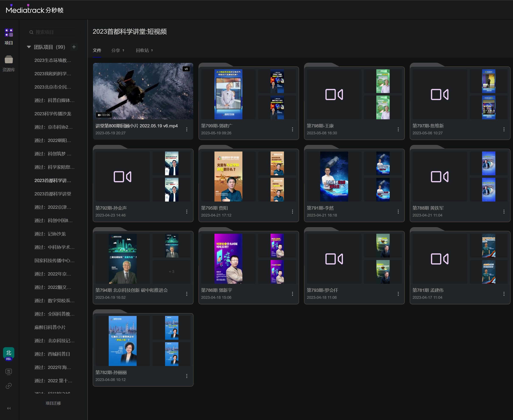Image resolution: width=513 pixels, height=420 pixels.
Task: Open three-dot dropdown for 第793期-罗会仟
Action: coord(398,294)
